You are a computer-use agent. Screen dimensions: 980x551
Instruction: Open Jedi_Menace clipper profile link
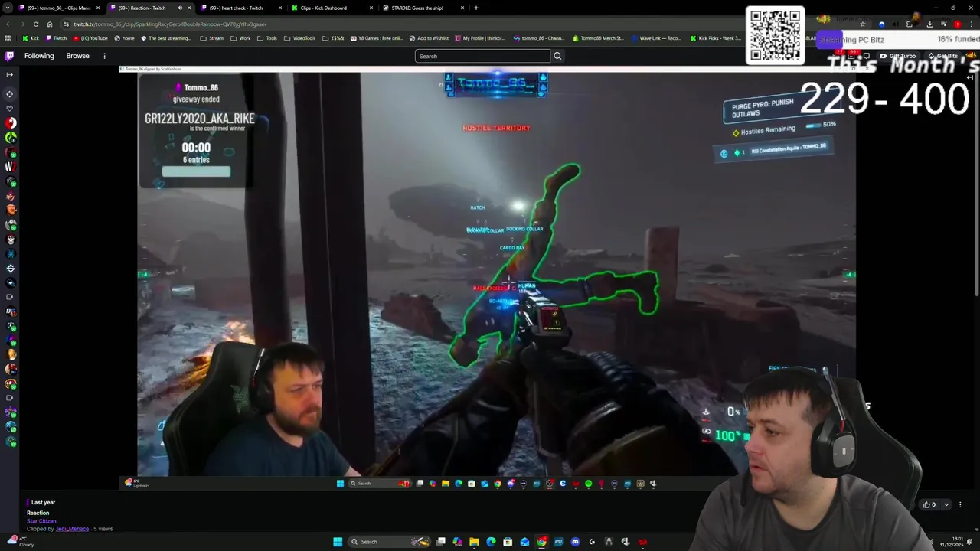tap(72, 529)
